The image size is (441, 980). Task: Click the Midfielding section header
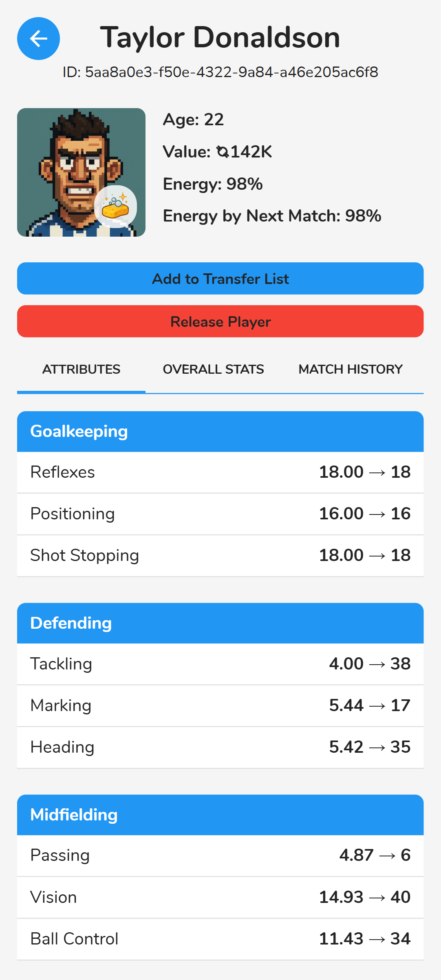click(220, 815)
